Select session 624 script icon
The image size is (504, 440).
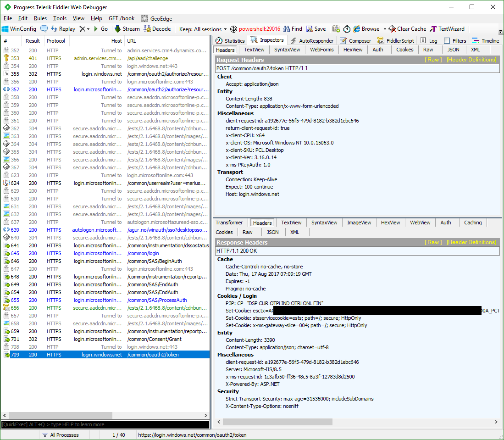coord(6,183)
